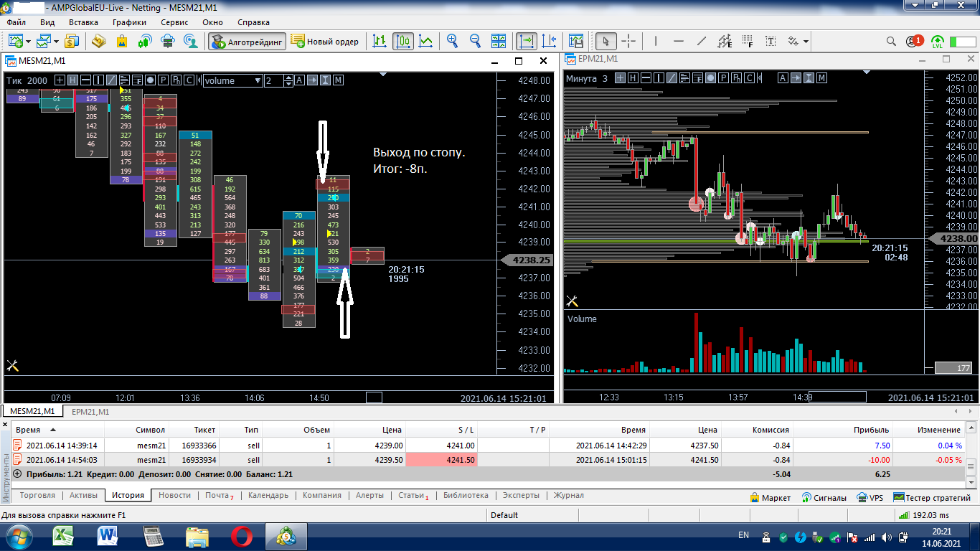The height and width of the screenshot is (551, 980).
Task: Open Opera browser from the taskbar
Action: tap(241, 536)
